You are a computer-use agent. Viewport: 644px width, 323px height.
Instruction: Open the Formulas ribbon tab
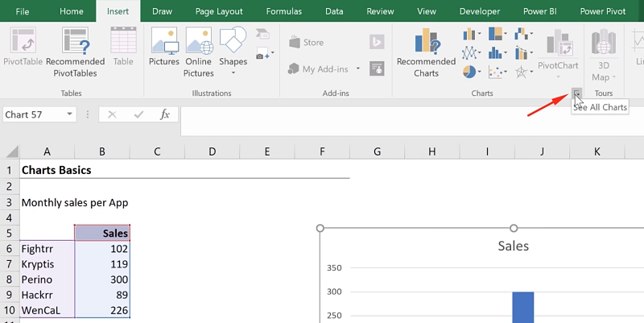(x=284, y=11)
